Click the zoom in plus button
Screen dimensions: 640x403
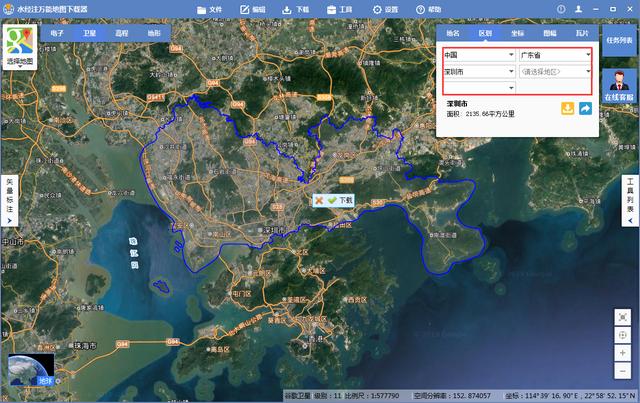coord(623,352)
